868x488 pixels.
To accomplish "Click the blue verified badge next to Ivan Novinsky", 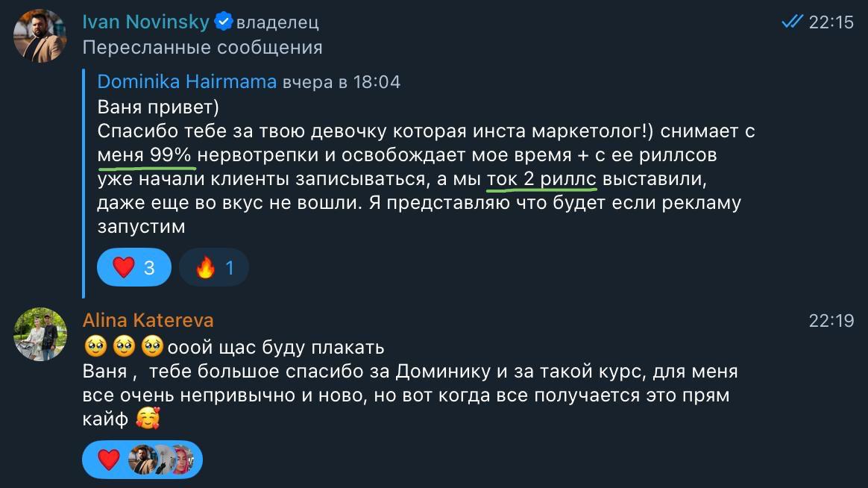I will click(224, 22).
